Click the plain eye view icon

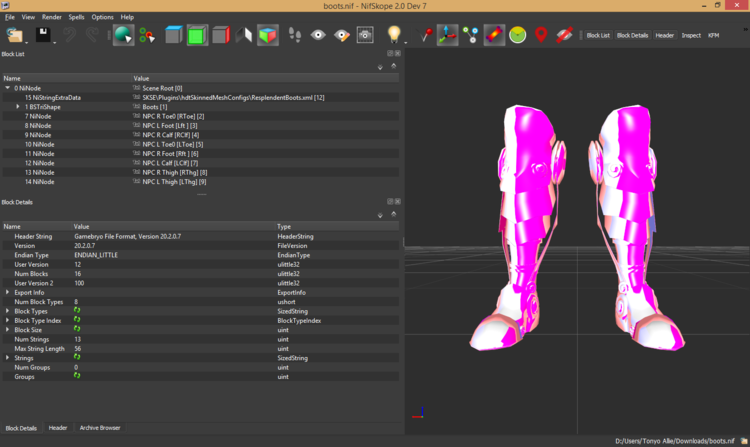click(x=318, y=35)
